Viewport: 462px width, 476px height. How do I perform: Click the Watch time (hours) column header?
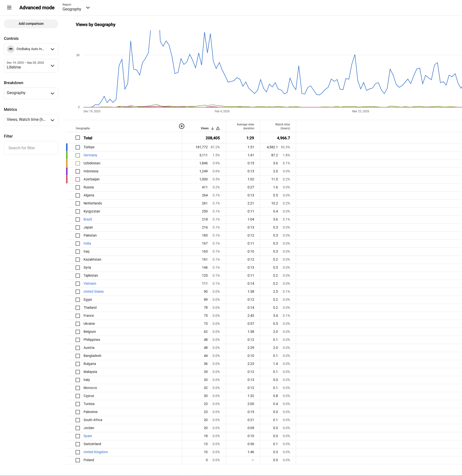tap(282, 126)
